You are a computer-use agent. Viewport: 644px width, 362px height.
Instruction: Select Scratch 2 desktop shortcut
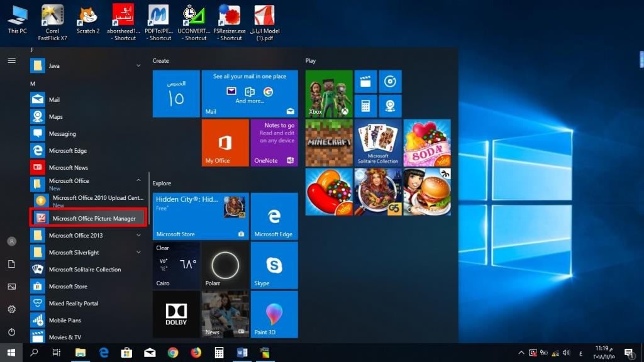tap(88, 21)
